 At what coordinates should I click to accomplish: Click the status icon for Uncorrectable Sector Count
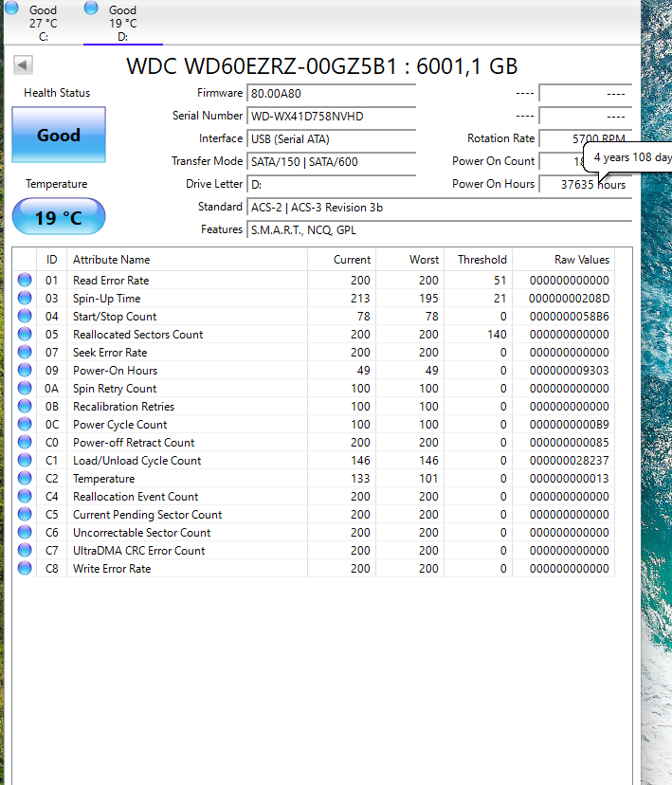(x=25, y=532)
